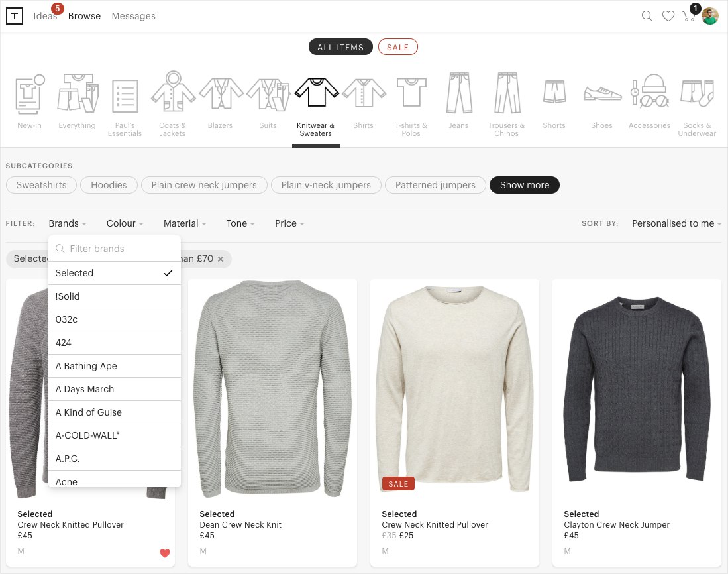Expand the Colour filter dropdown
Viewport: 728px width, 574px height.
125,223
